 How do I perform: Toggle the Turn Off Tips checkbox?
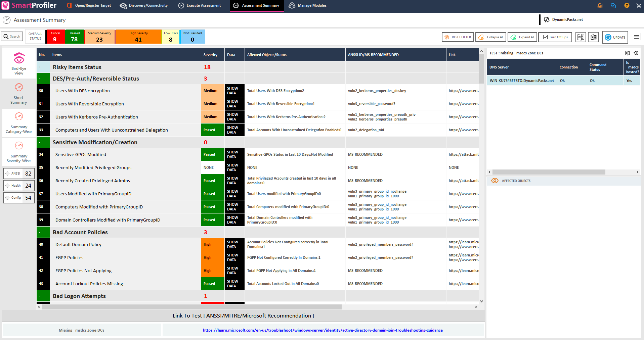pyautogui.click(x=545, y=37)
